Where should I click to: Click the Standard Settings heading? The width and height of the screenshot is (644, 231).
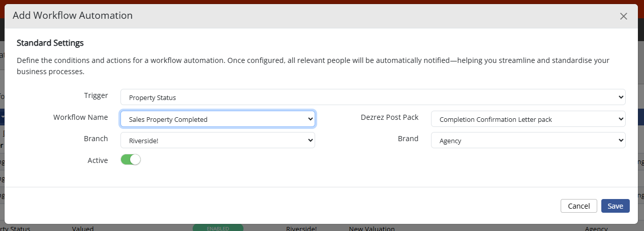click(x=50, y=43)
